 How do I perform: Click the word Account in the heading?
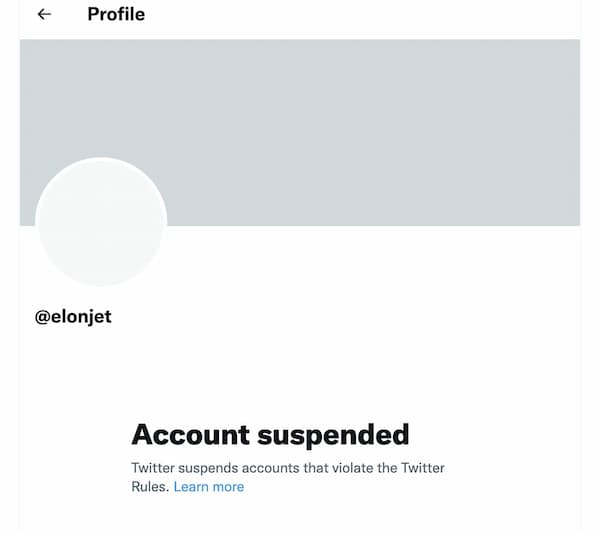(191, 435)
